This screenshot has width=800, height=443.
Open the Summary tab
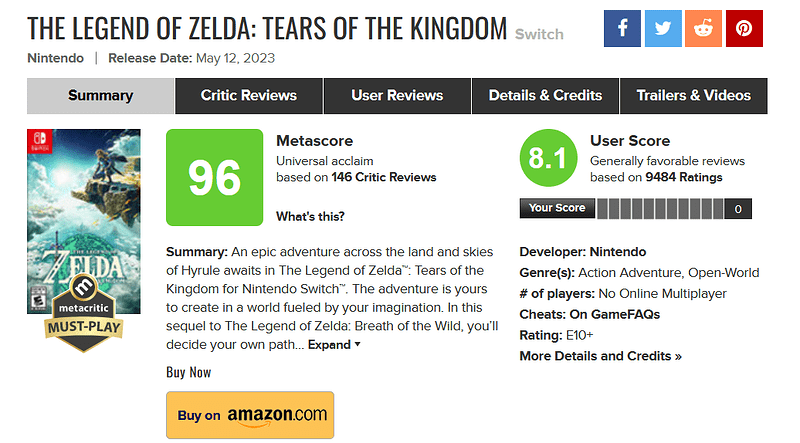100,96
